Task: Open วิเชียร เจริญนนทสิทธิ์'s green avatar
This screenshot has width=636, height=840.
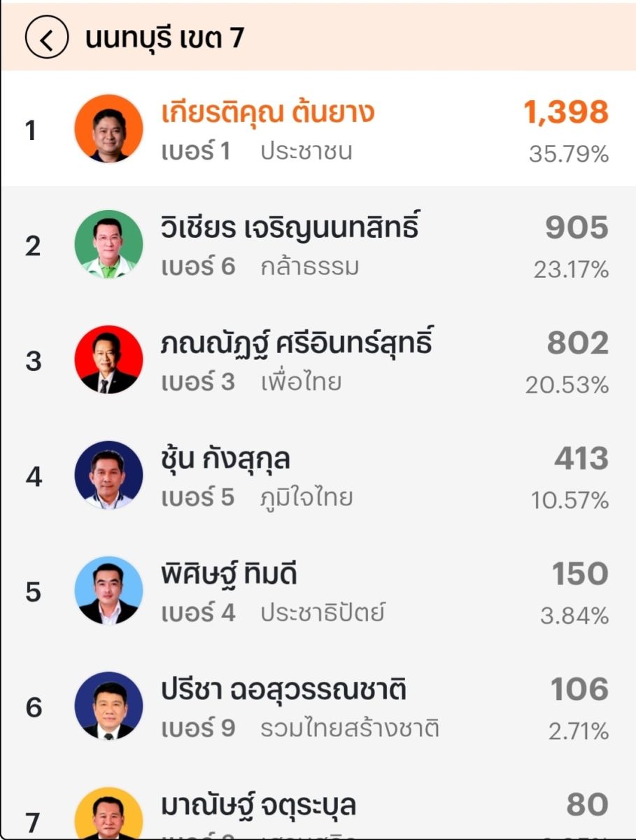Action: tap(108, 244)
